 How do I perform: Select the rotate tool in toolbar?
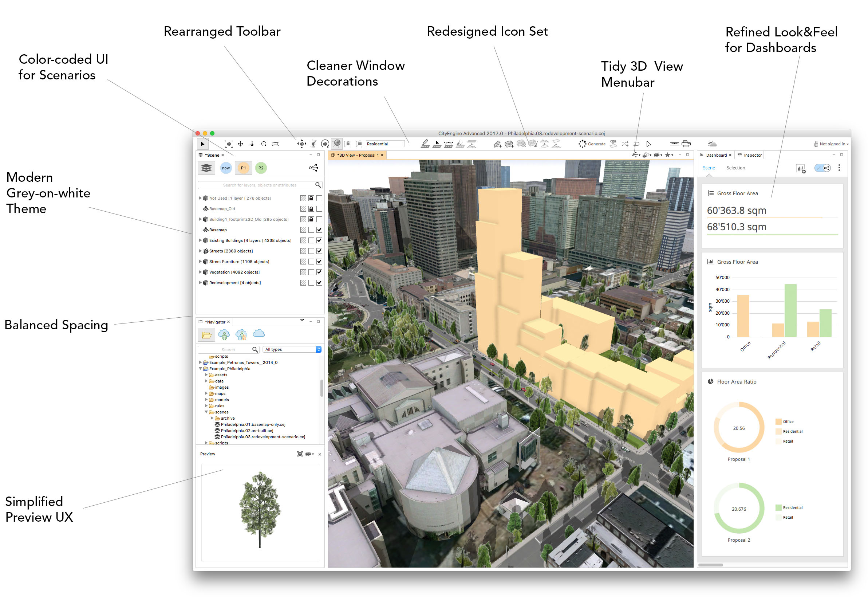coord(264,144)
